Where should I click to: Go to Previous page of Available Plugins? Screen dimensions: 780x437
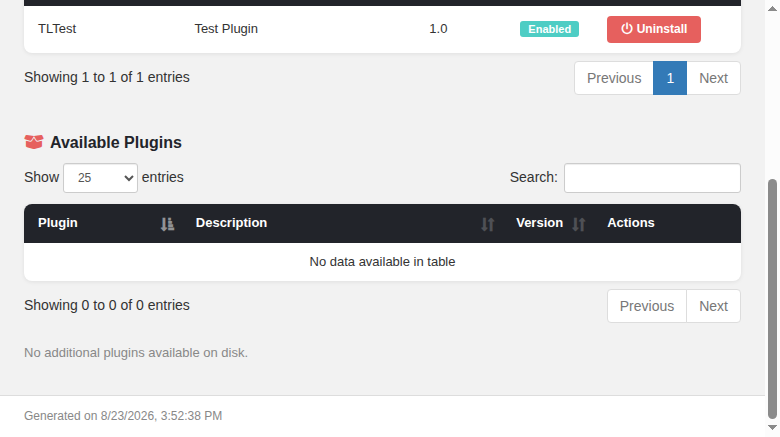click(x=647, y=306)
